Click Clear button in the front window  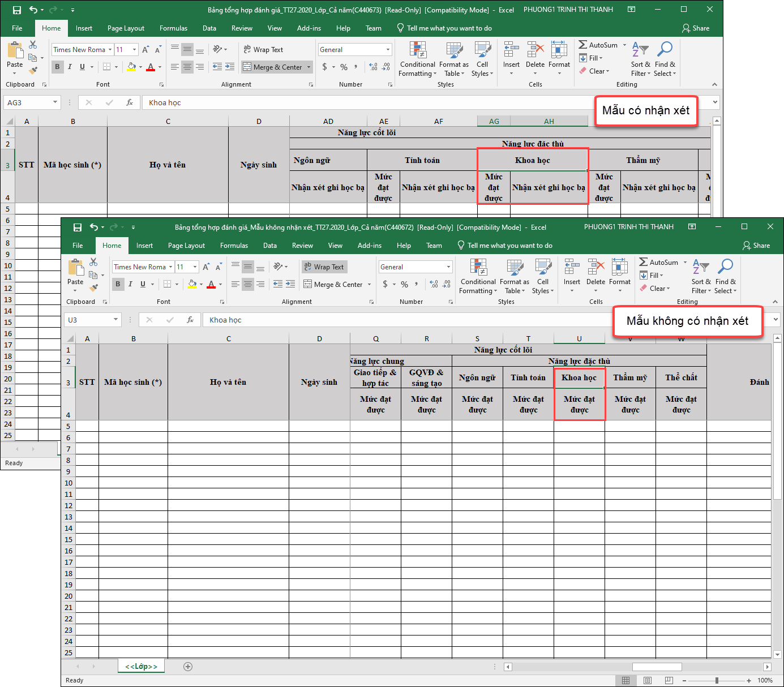click(x=655, y=289)
